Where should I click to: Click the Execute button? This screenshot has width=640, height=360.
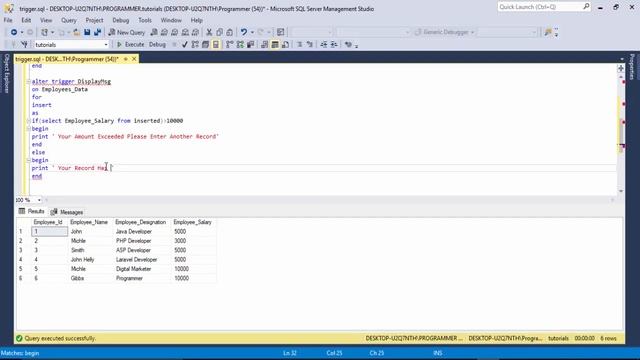pos(130,44)
